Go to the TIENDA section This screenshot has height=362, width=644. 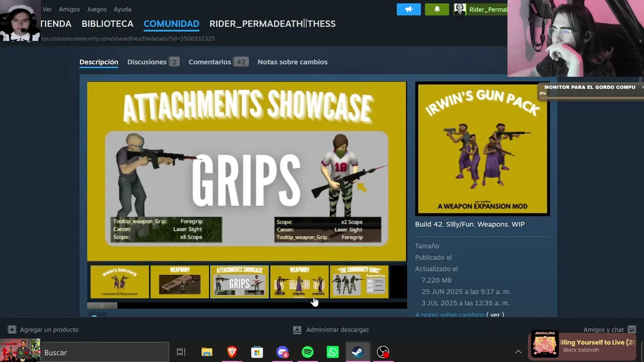(x=56, y=24)
